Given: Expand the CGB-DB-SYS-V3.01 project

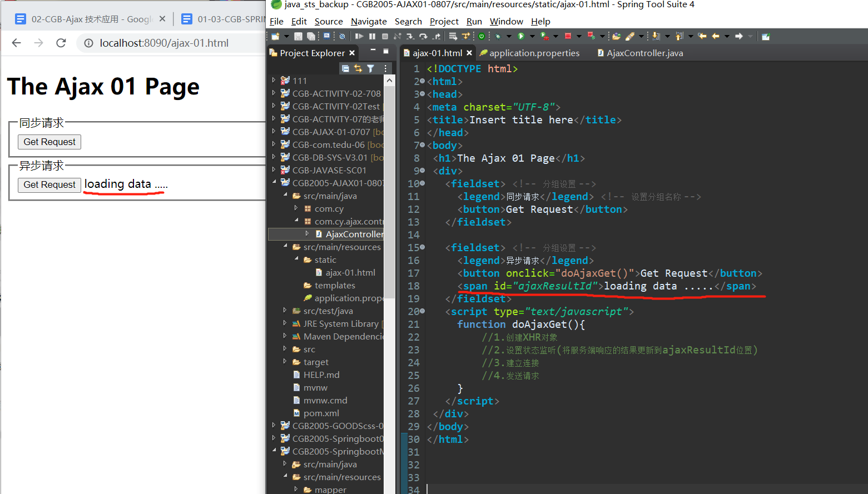Looking at the screenshot, I should tap(274, 157).
